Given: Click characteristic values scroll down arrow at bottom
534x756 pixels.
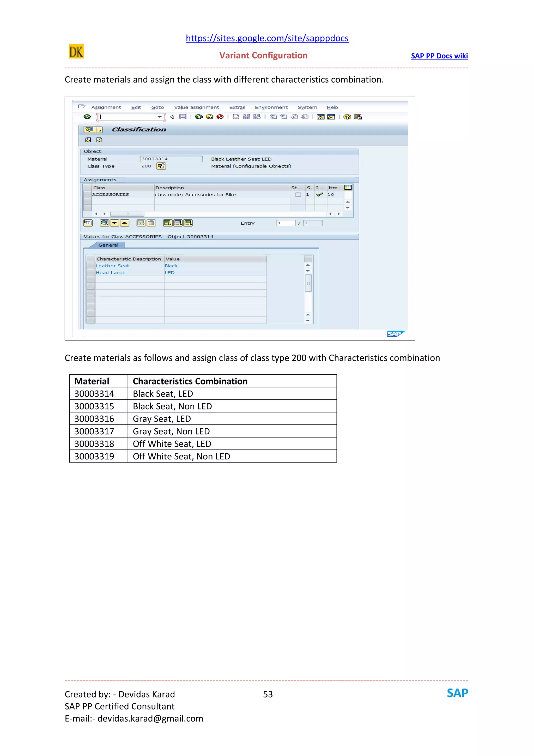Looking at the screenshot, I should [308, 321].
